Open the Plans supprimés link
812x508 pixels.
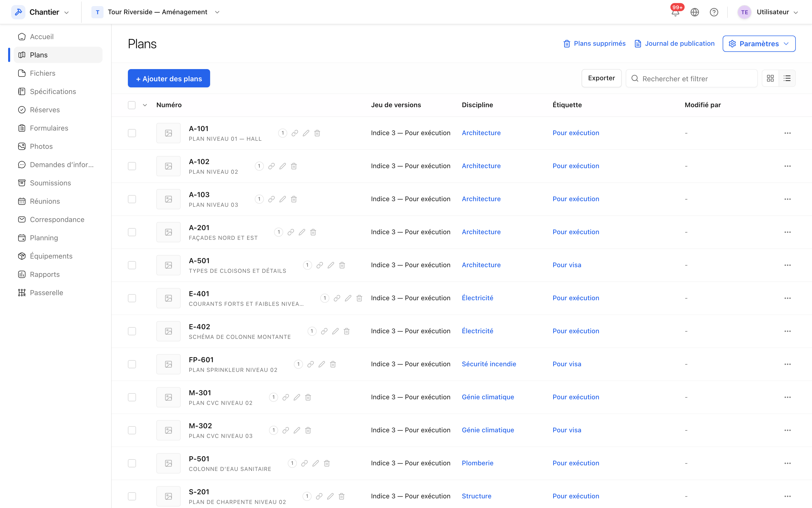(x=594, y=44)
